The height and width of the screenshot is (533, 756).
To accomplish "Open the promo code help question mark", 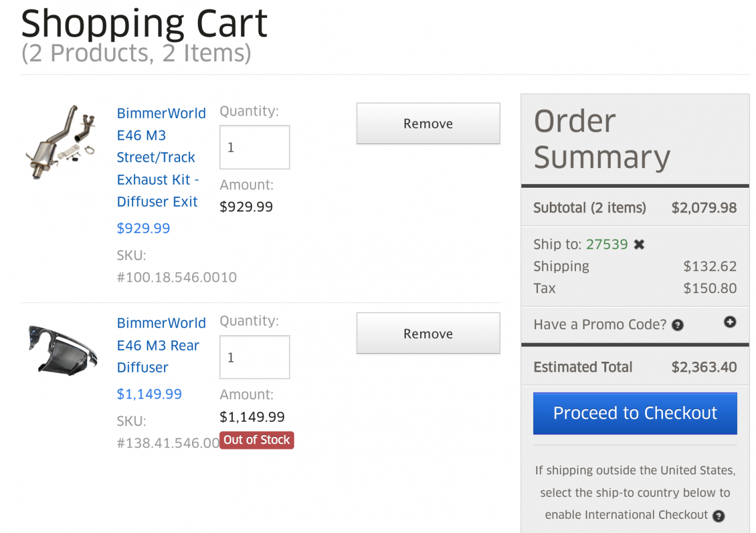I will [x=678, y=325].
